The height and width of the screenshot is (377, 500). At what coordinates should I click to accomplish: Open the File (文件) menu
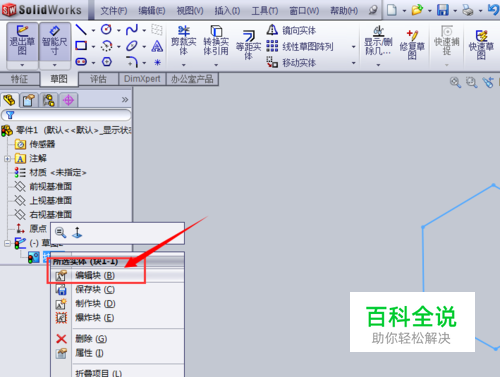pos(114,11)
